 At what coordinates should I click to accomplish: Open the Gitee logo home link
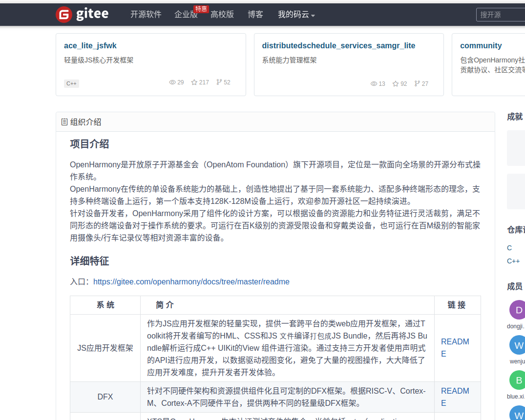pos(82,14)
